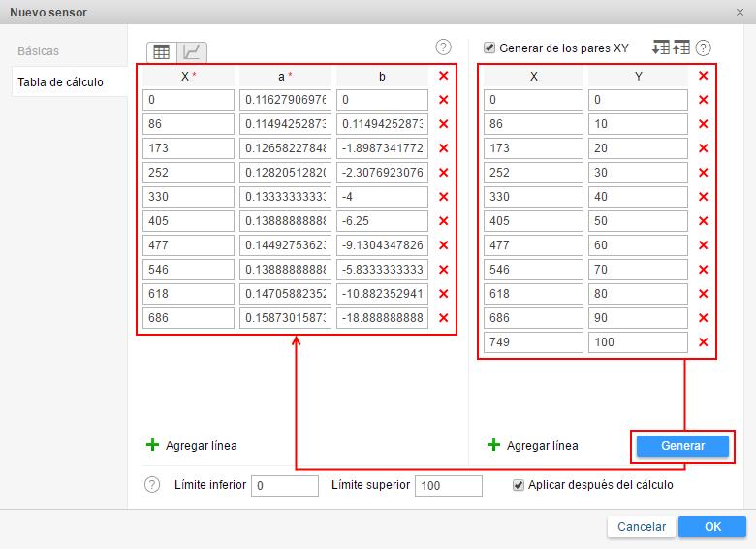Delete XY pair with Y value 70
Image resolution: width=756 pixels, height=549 pixels.
[703, 270]
